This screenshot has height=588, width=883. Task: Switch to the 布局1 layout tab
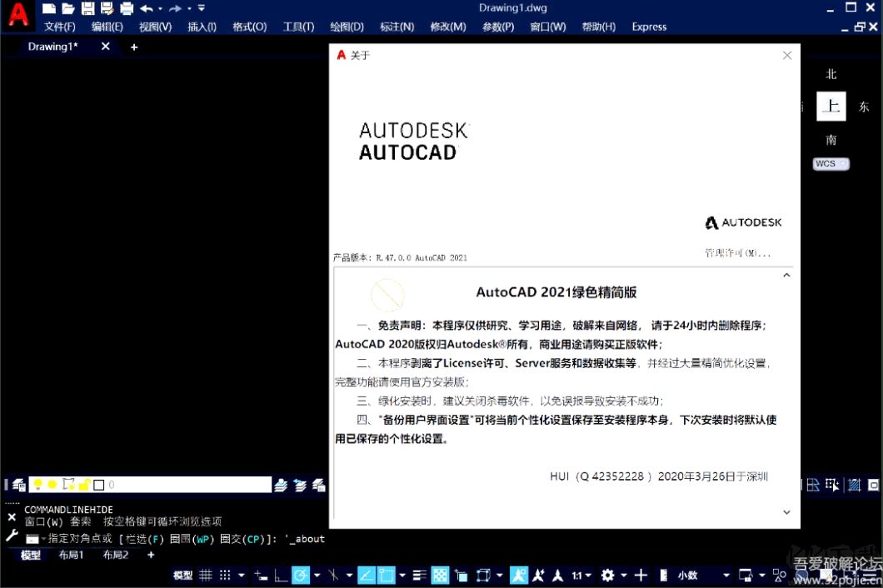71,555
